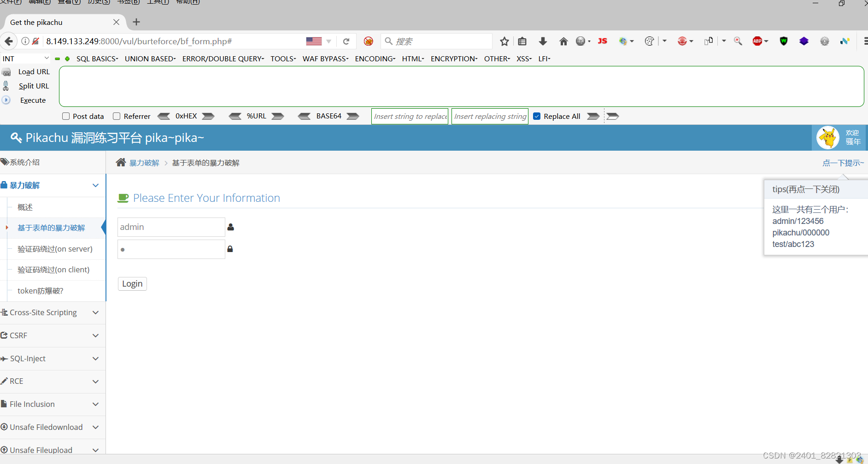Viewport: 868px width, 464px height.
Task: Go to the browser home icon
Action: coord(563,41)
